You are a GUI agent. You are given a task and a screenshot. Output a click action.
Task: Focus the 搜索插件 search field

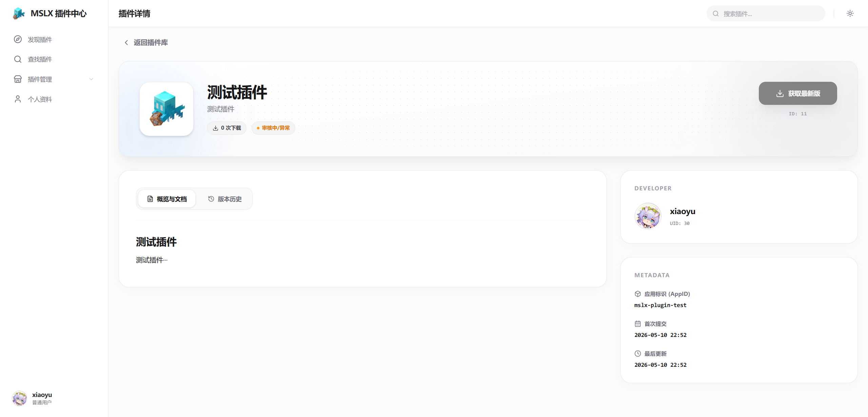tap(766, 14)
